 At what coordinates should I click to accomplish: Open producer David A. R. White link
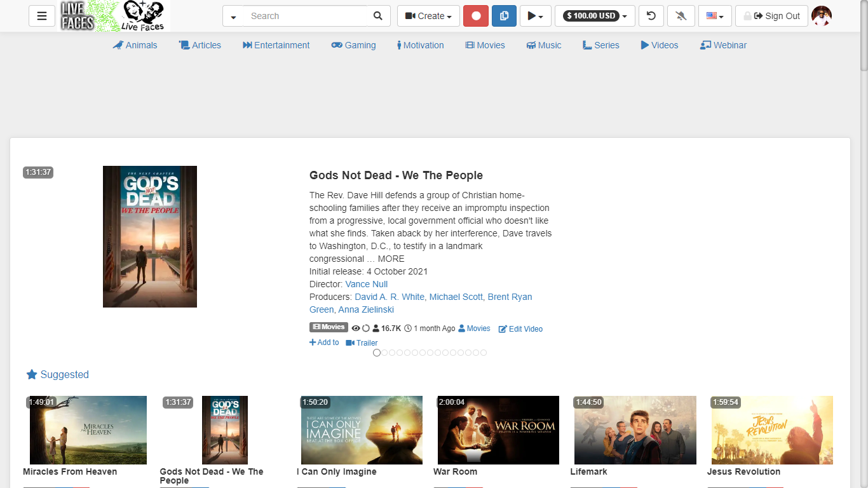coord(390,297)
